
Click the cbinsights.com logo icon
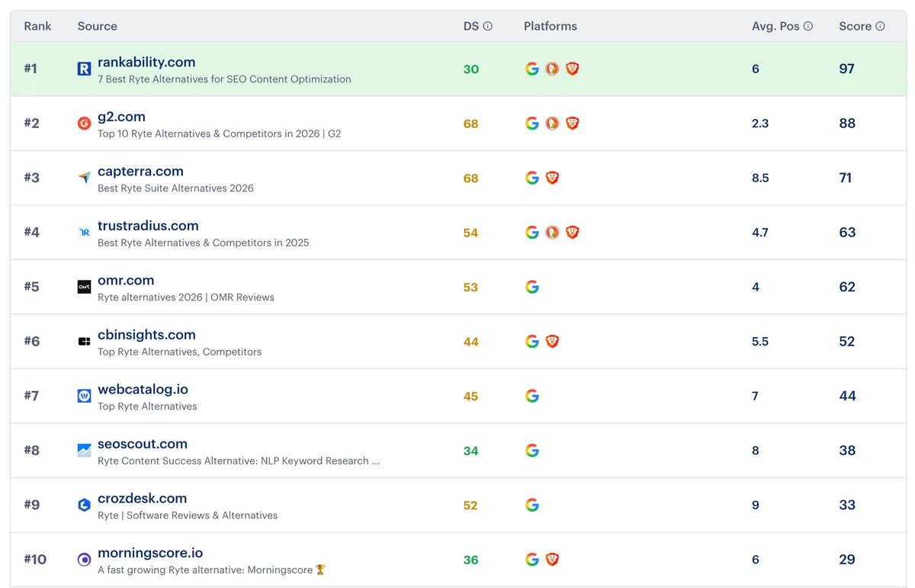(84, 342)
